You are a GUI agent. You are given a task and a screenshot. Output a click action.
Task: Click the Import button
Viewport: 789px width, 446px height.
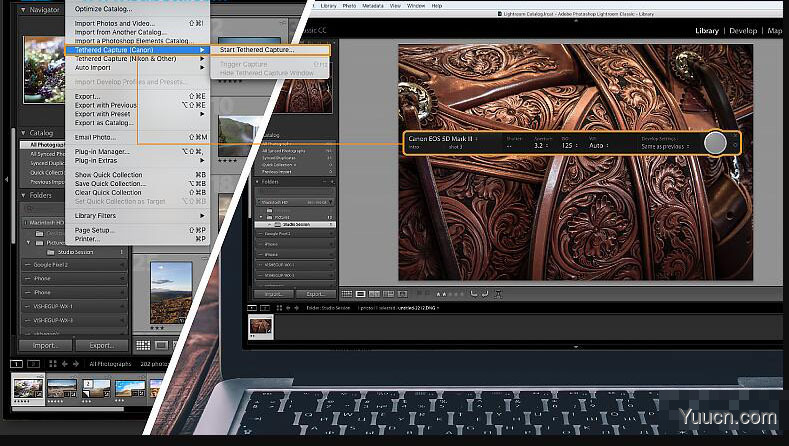point(45,345)
